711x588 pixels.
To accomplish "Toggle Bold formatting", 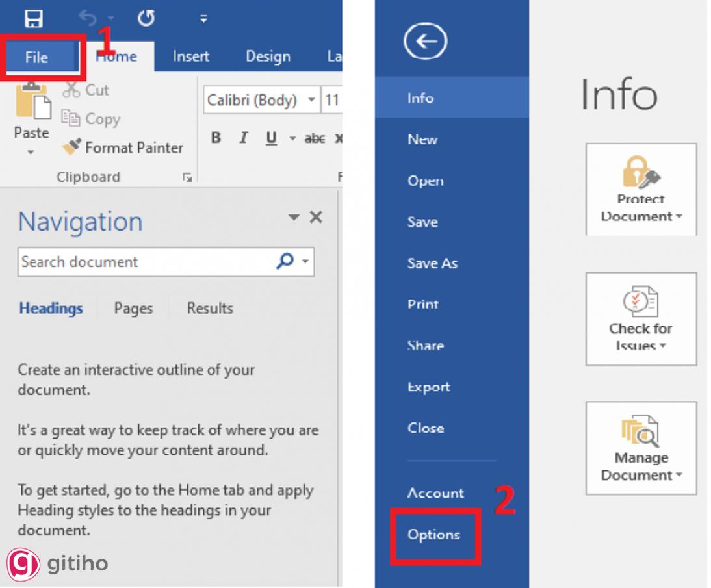I will coord(216,137).
